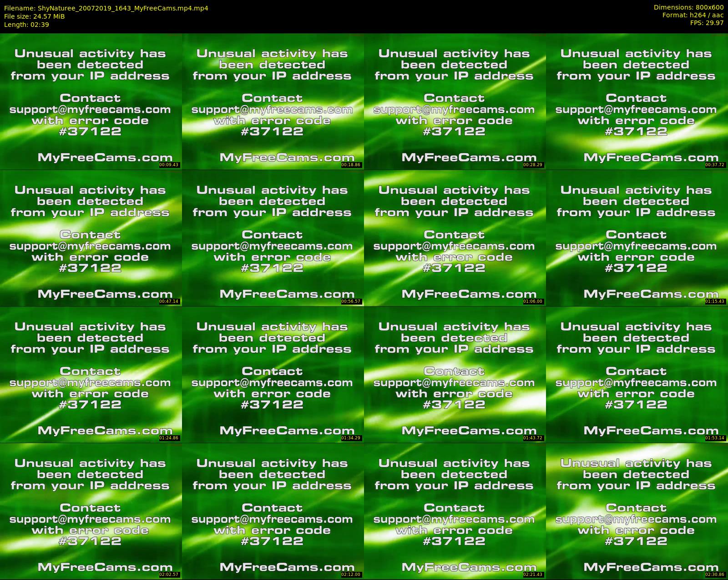Click the 01:15.43 timestamp label
This screenshot has height=580, width=728.
(715, 301)
